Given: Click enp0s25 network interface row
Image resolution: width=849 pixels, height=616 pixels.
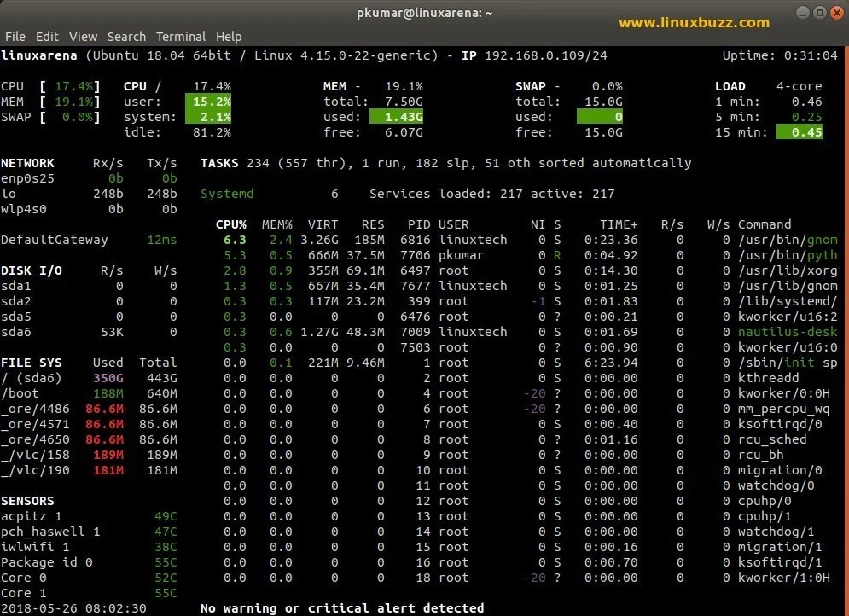Looking at the screenshot, I should tap(89, 178).
